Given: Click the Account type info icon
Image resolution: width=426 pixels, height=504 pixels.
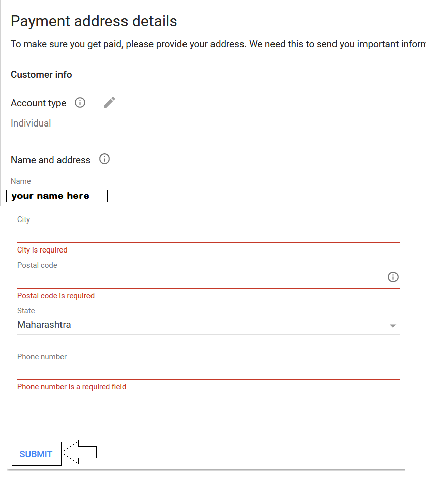Looking at the screenshot, I should [x=80, y=103].
